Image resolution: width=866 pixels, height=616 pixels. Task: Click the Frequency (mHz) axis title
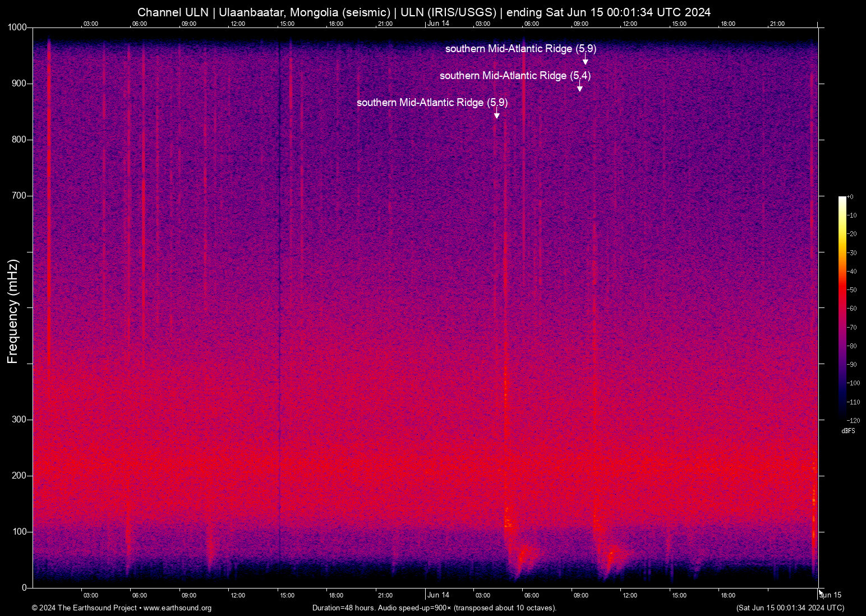coord(12,311)
